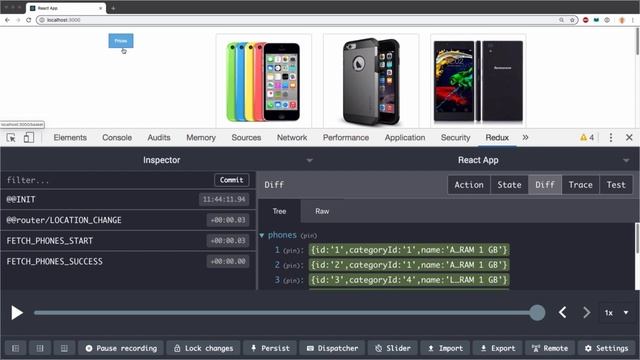Step to previous action

[x=562, y=313]
